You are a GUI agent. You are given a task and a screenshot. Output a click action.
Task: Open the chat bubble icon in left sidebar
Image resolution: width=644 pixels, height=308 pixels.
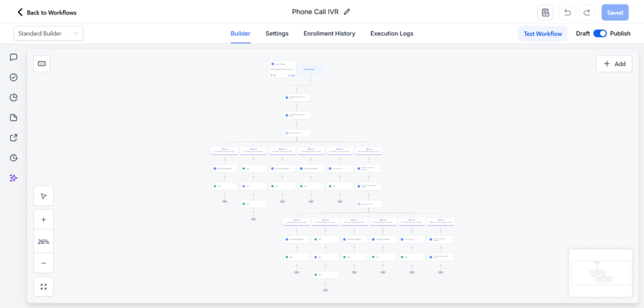pyautogui.click(x=14, y=57)
